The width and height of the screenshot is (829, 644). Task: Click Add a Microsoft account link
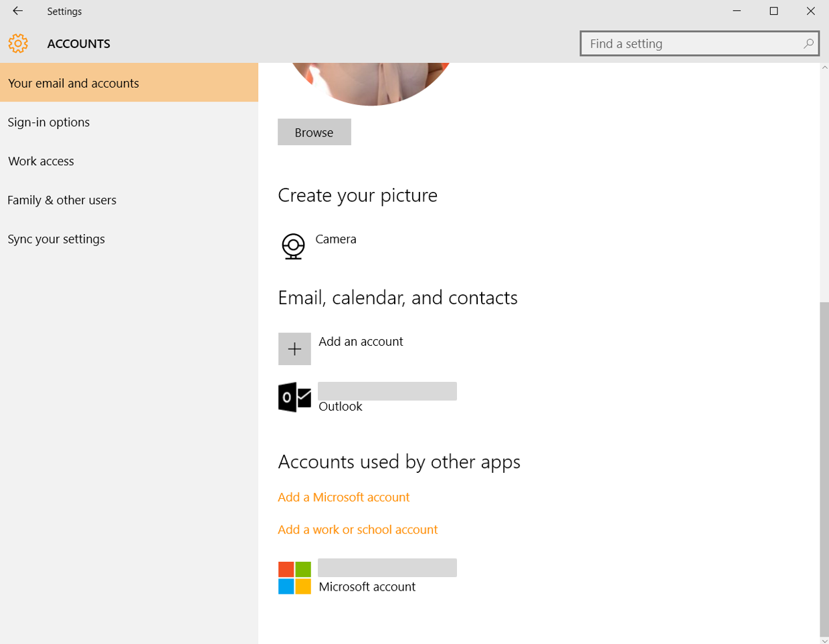click(344, 497)
